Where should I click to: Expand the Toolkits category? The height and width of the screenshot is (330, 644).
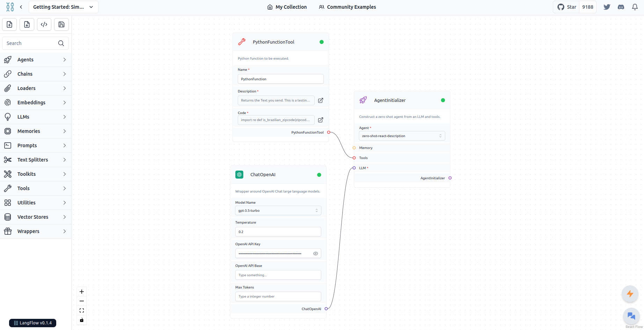[x=36, y=174]
